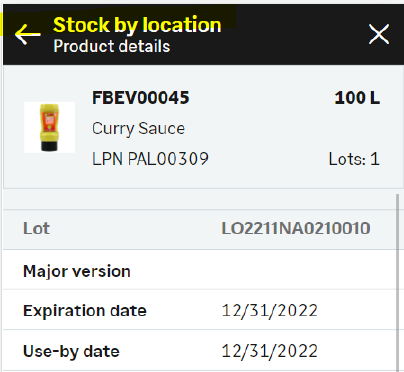Open the Curry Sauce product thumbnail
This screenshot has width=404, height=372.
point(49,127)
